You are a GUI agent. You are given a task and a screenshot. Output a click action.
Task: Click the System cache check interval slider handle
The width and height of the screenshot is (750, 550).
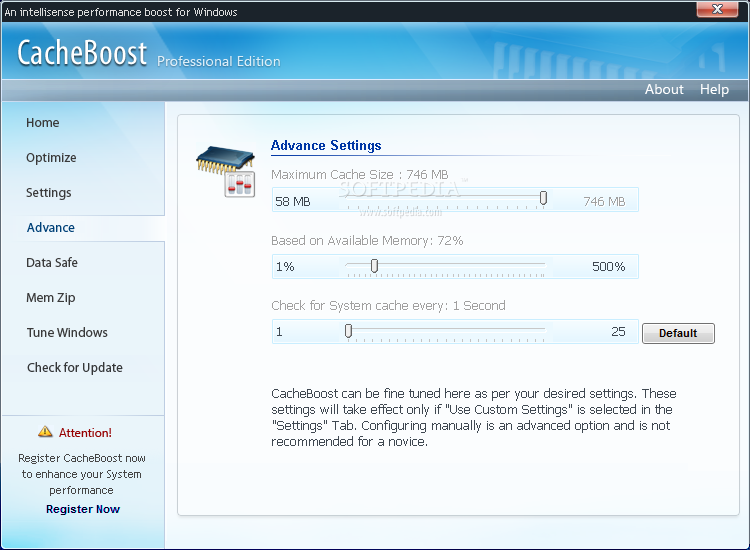tap(348, 330)
